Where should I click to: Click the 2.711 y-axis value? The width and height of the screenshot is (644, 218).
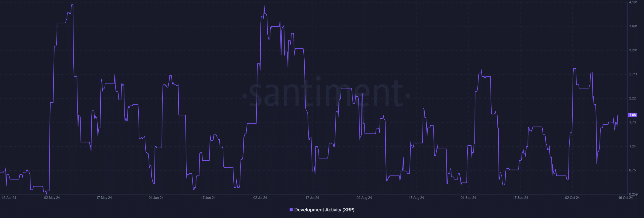tap(633, 74)
